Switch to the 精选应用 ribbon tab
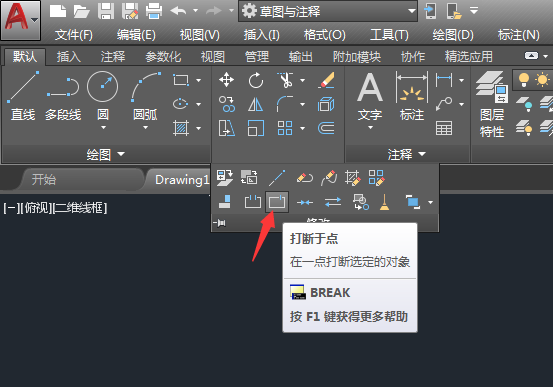The image size is (553, 387). pyautogui.click(x=469, y=56)
